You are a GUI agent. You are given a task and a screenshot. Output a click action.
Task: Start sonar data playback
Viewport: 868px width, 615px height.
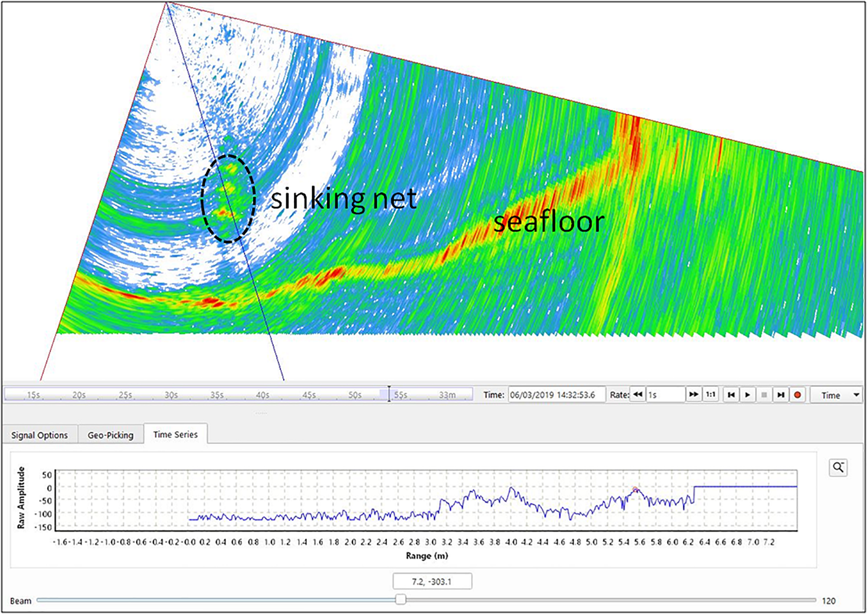(x=748, y=395)
